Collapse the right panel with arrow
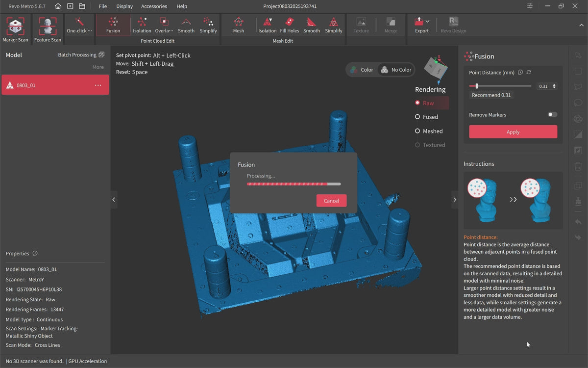This screenshot has width=588, height=368. coord(455,200)
